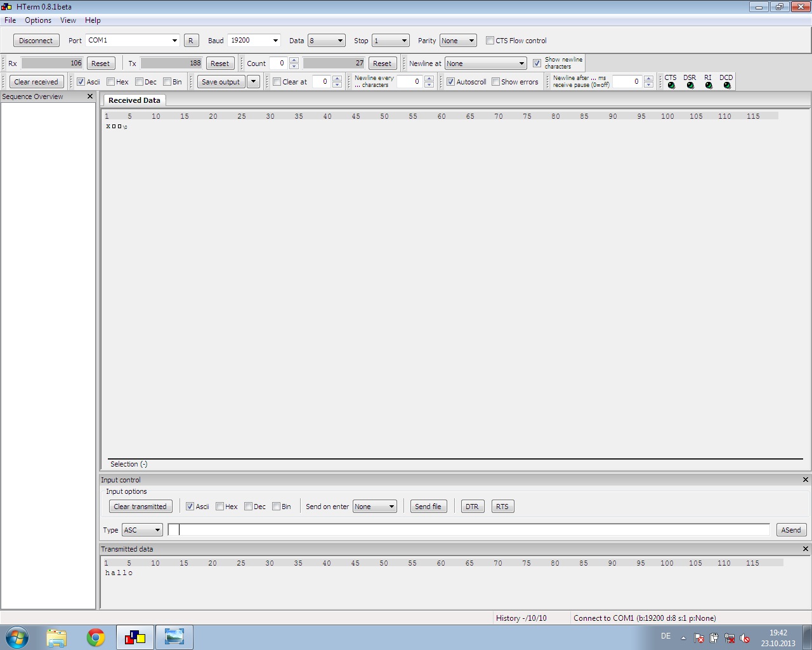The image size is (812, 650).
Task: Click the HTerm title bar icon
Action: 7,7
